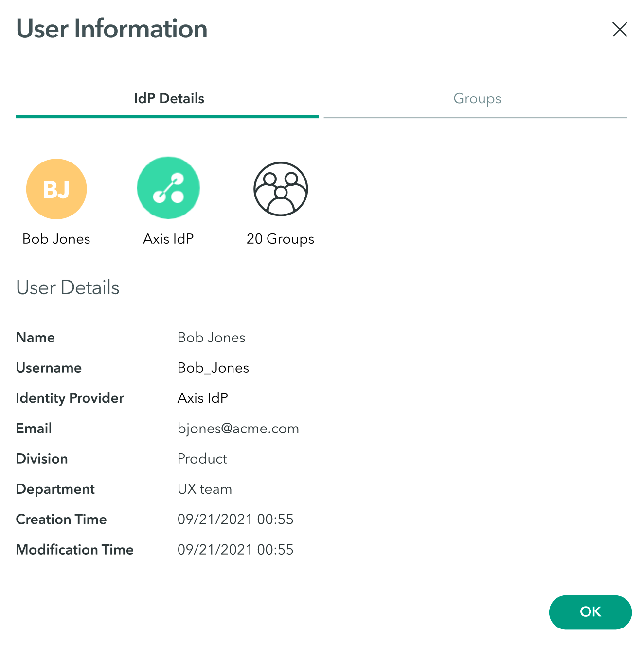Viewport: 644px width, 646px height.
Task: Click the Axis IdP caption under icon
Action: [168, 239]
